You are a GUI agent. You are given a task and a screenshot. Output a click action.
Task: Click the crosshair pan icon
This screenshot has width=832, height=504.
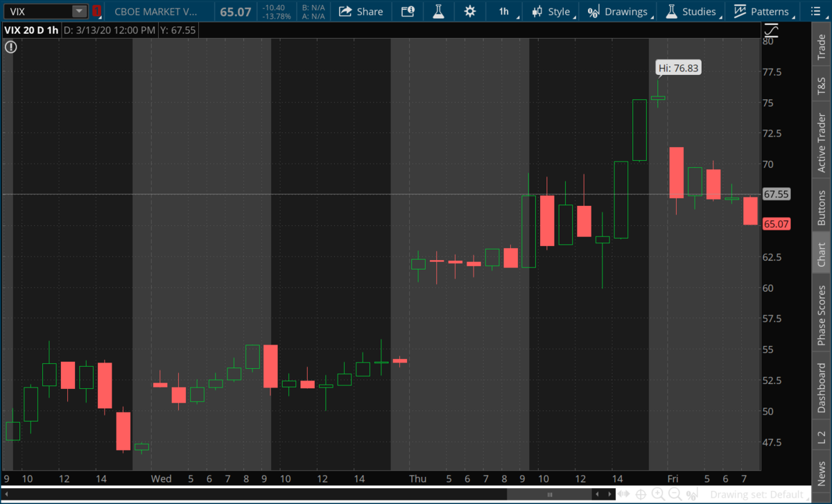(641, 494)
